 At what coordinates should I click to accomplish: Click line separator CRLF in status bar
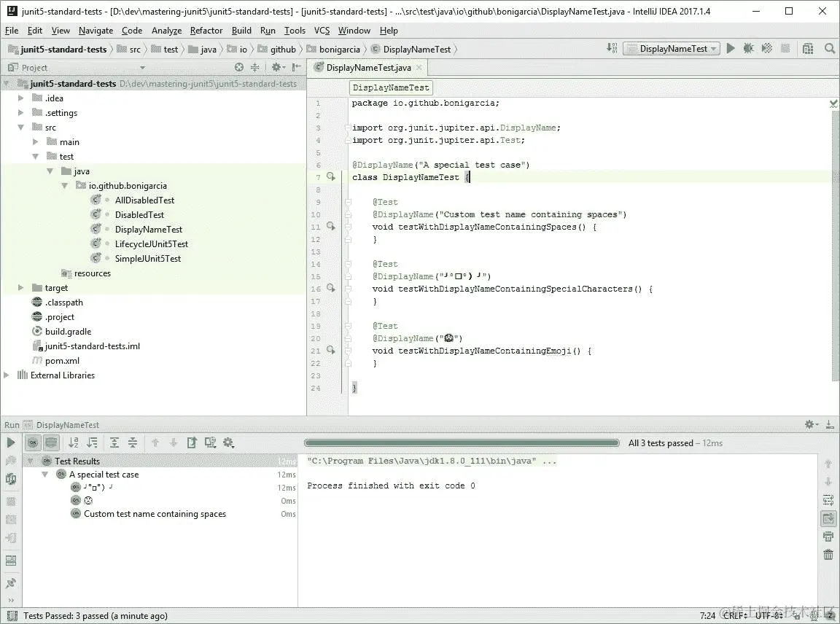pyautogui.click(x=734, y=615)
